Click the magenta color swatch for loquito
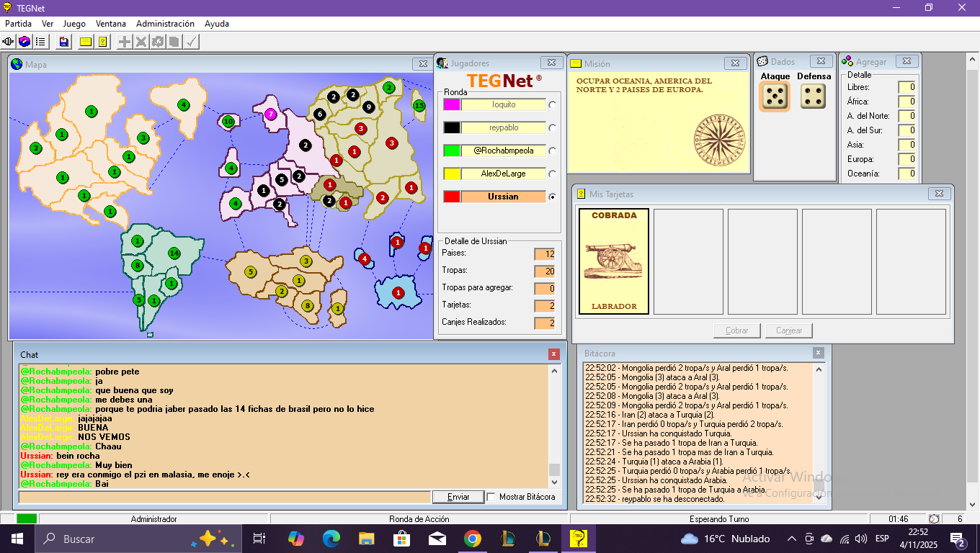Screen dimensions: 980x553 [x=452, y=104]
